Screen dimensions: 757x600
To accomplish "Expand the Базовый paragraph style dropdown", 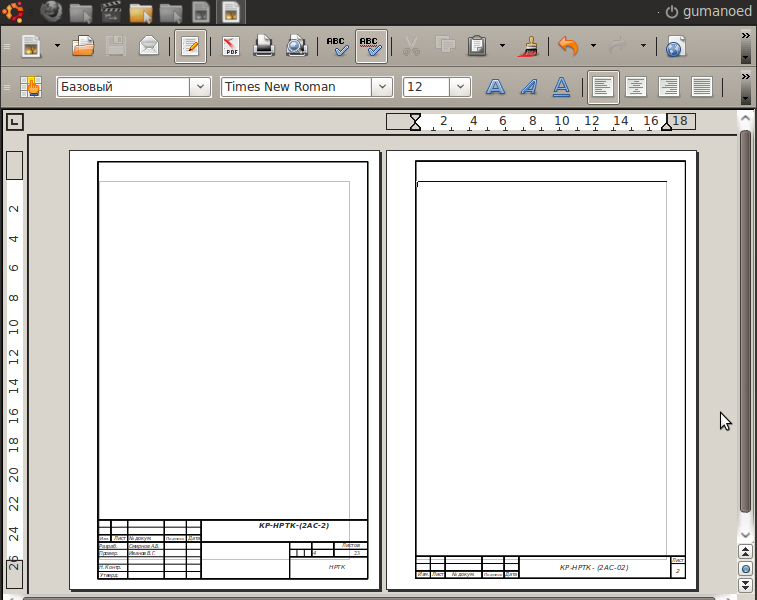I will (x=200, y=87).
